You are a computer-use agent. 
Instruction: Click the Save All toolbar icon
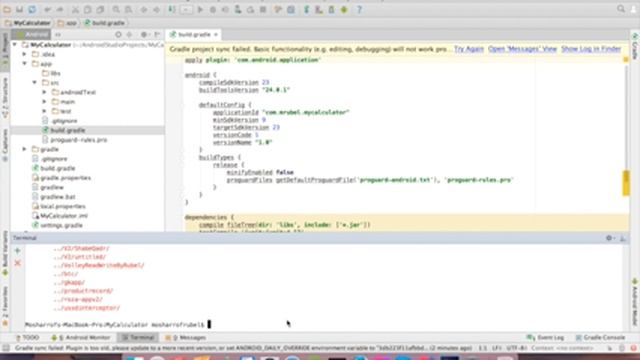point(19,9)
